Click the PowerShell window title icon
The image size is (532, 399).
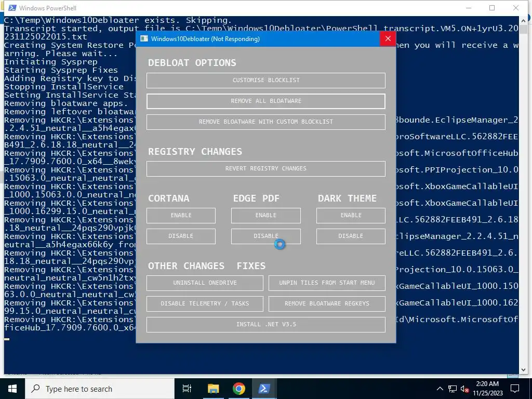click(12, 8)
